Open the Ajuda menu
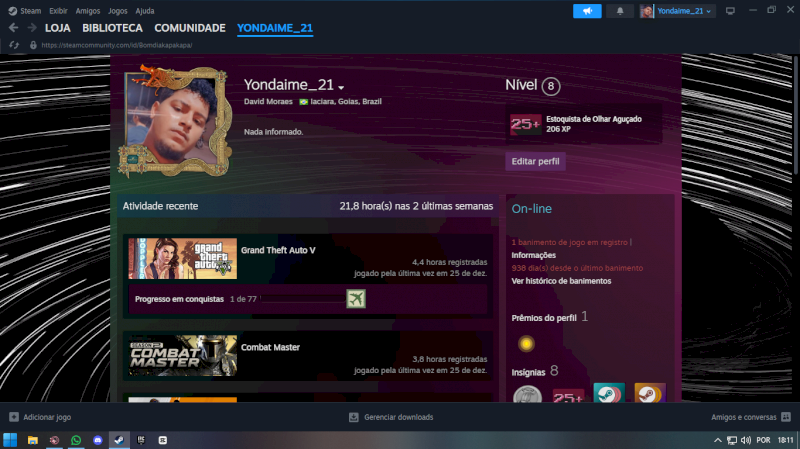800x449 pixels. 145,11
